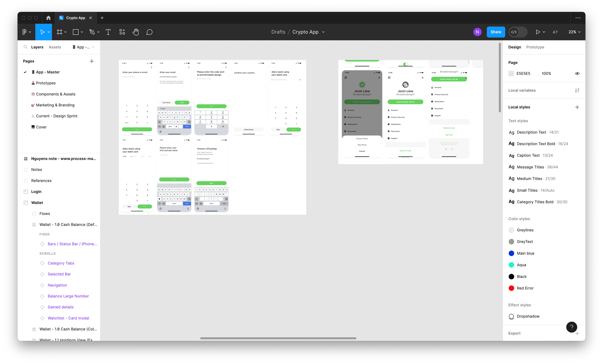Expand the shape tools dropdown
The image size is (603, 364).
pos(82,32)
